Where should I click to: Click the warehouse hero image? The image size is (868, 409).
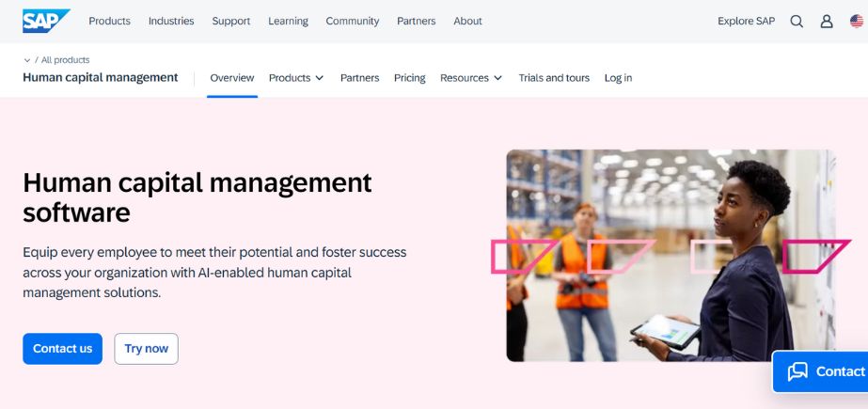tap(671, 256)
